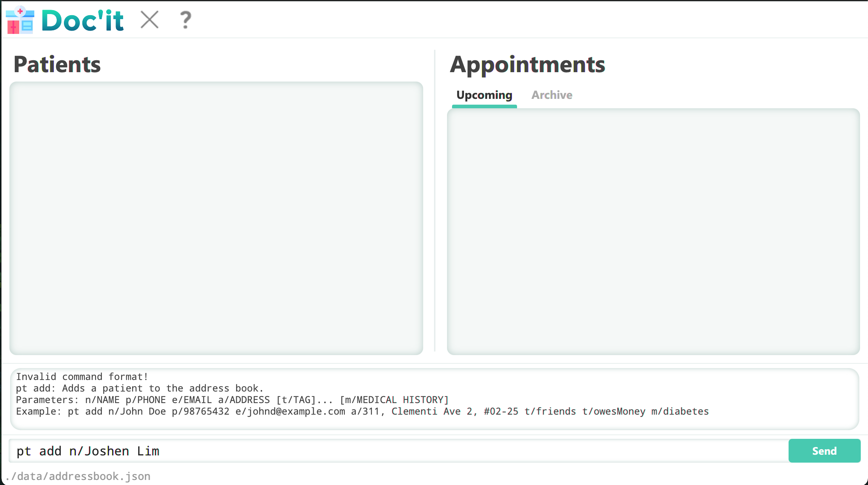Viewport: 868px width, 485px height.
Task: Click the ./data/addressbook.json status bar path
Action: (x=78, y=476)
